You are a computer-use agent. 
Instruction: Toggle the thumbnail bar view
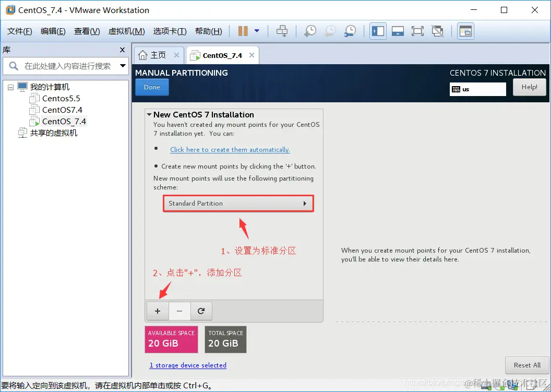tap(398, 31)
